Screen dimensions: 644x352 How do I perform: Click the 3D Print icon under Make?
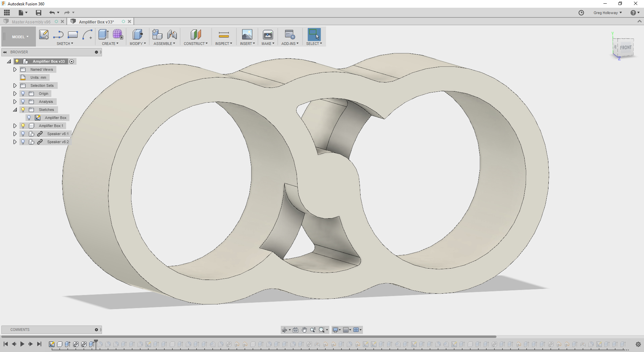(268, 35)
